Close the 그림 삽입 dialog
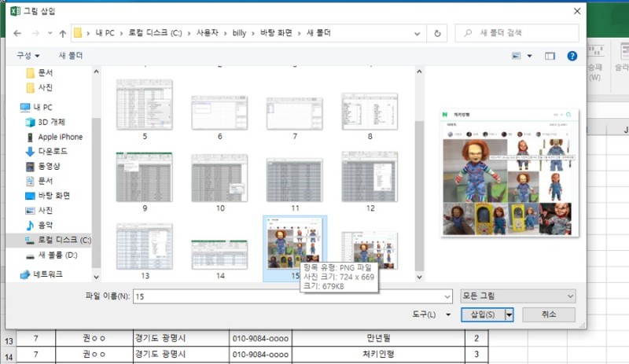This screenshot has width=629, height=364. pos(577,11)
